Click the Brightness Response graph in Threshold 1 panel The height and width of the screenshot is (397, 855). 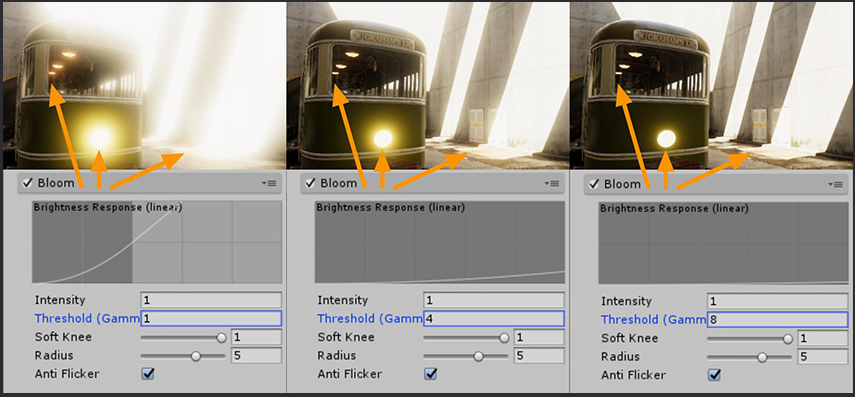click(157, 242)
